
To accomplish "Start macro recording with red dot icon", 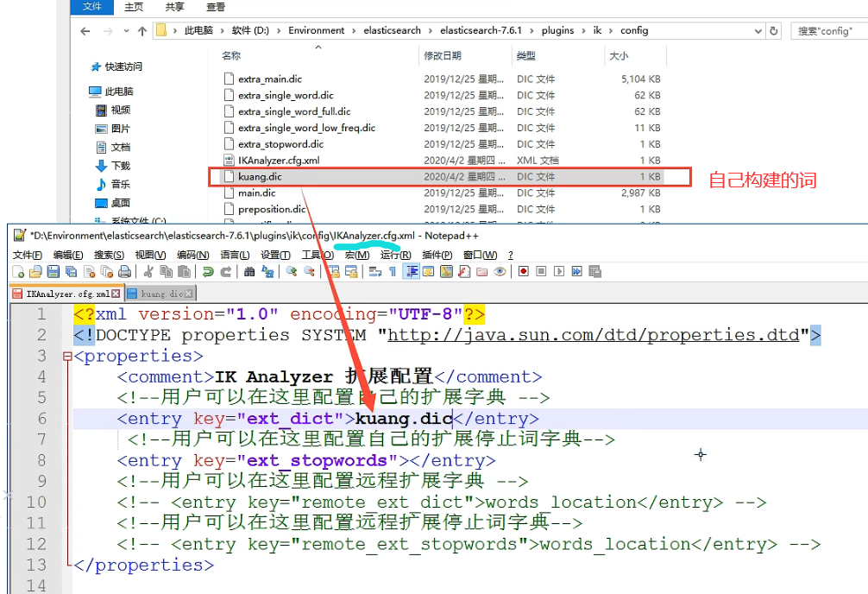I will (x=523, y=271).
